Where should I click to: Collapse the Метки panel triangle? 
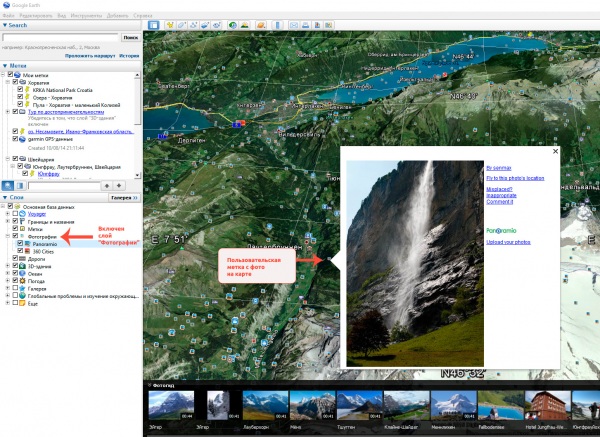(x=5, y=66)
